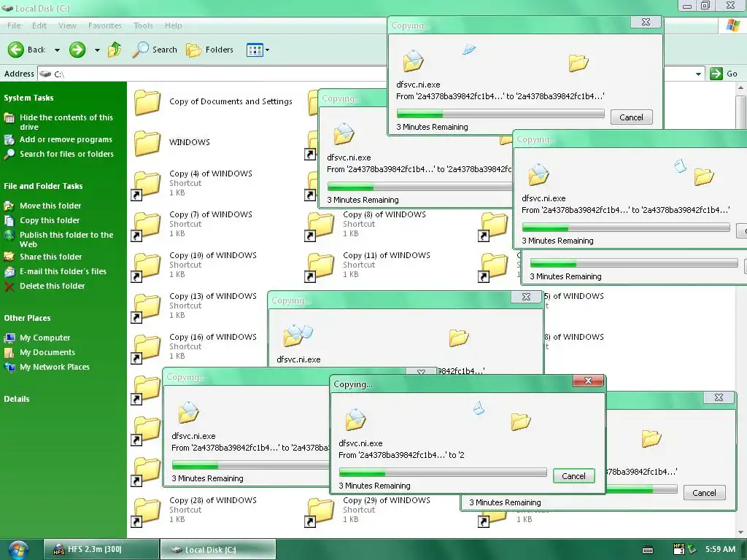Click Share this folder task
747x560 pixels.
point(50,257)
